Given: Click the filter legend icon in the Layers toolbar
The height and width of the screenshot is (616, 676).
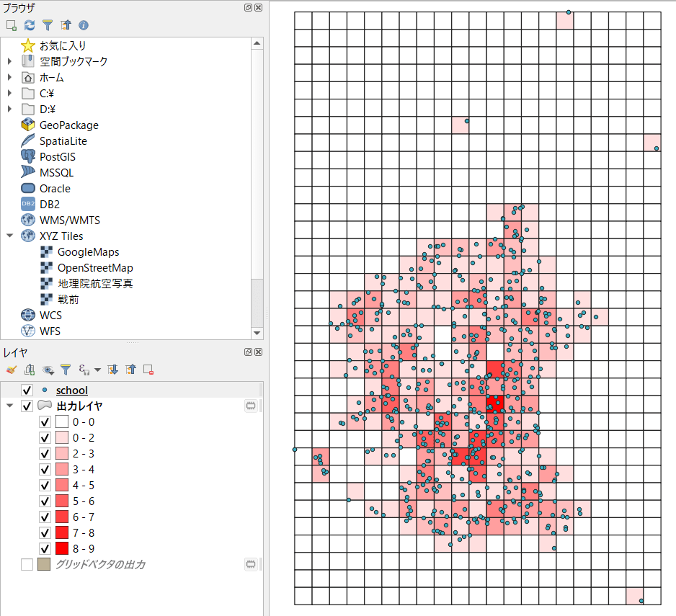Looking at the screenshot, I should [66, 370].
